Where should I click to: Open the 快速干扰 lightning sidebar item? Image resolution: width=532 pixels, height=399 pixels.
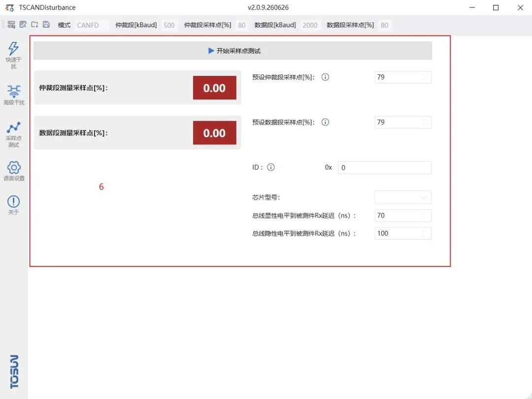(14, 55)
